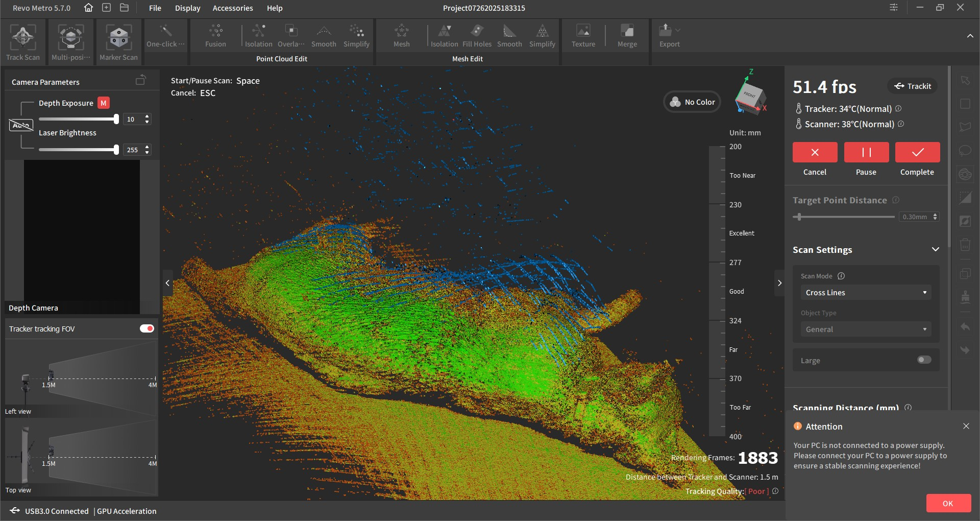Open the Display menu

(187, 8)
